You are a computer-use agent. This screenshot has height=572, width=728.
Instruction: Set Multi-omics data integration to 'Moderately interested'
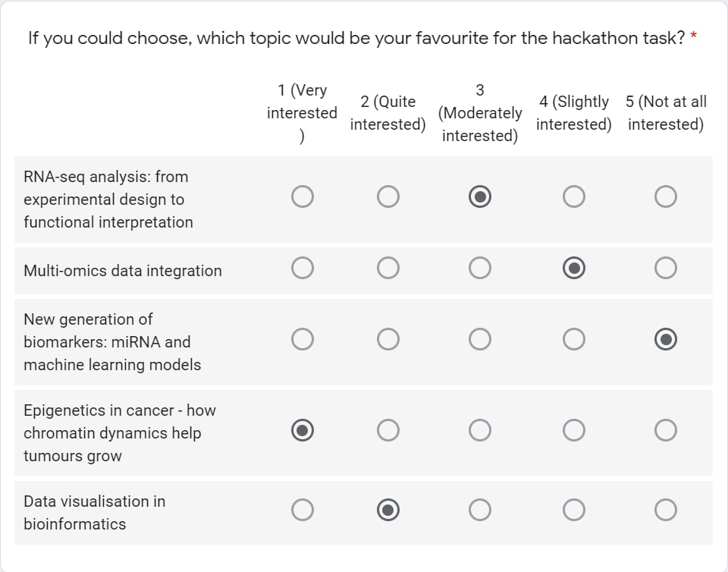coord(480,268)
